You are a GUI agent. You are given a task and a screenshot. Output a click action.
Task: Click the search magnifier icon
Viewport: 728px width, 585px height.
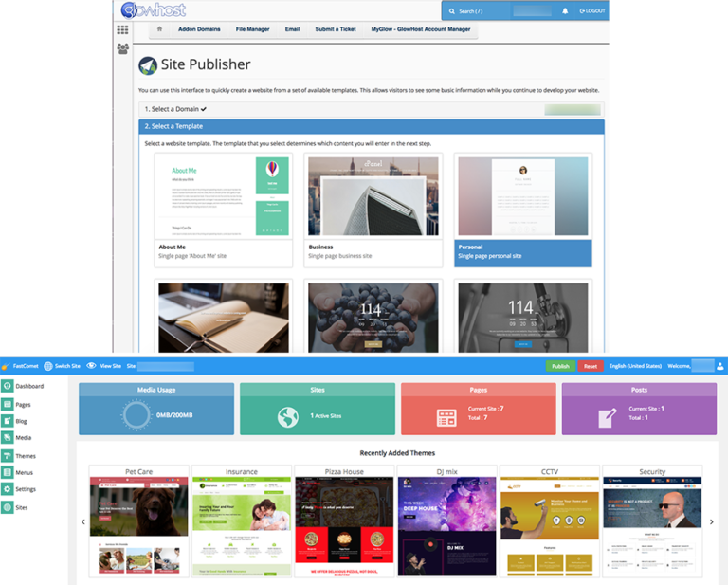click(x=452, y=11)
